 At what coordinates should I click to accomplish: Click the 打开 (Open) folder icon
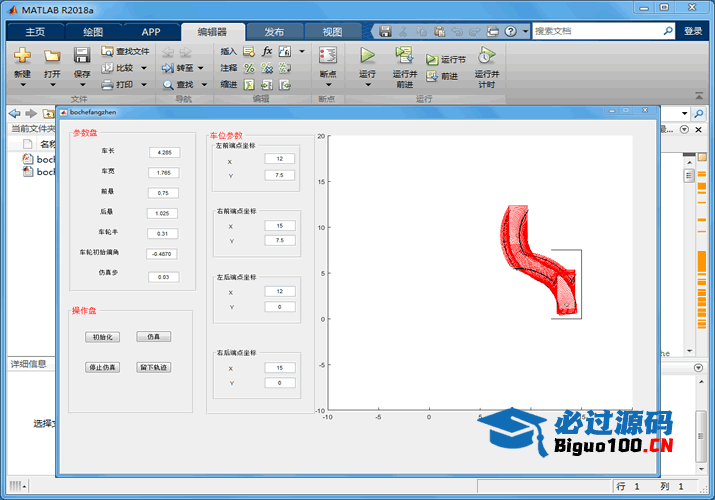(52, 56)
